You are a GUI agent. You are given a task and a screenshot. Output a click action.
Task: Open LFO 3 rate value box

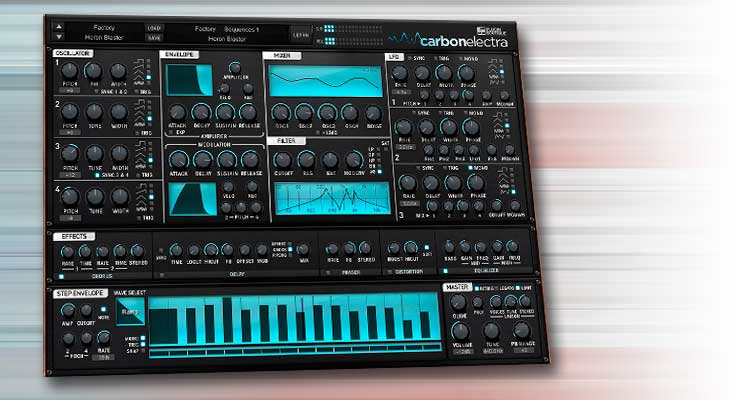409,203
